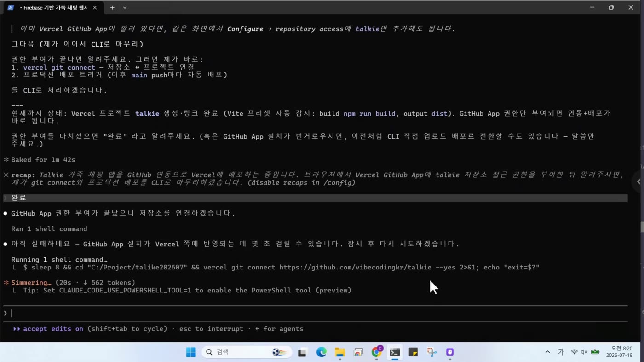Open the Wi-Fi network settings in the tray
Viewport: 644px width, 362px height.
pos(574,352)
